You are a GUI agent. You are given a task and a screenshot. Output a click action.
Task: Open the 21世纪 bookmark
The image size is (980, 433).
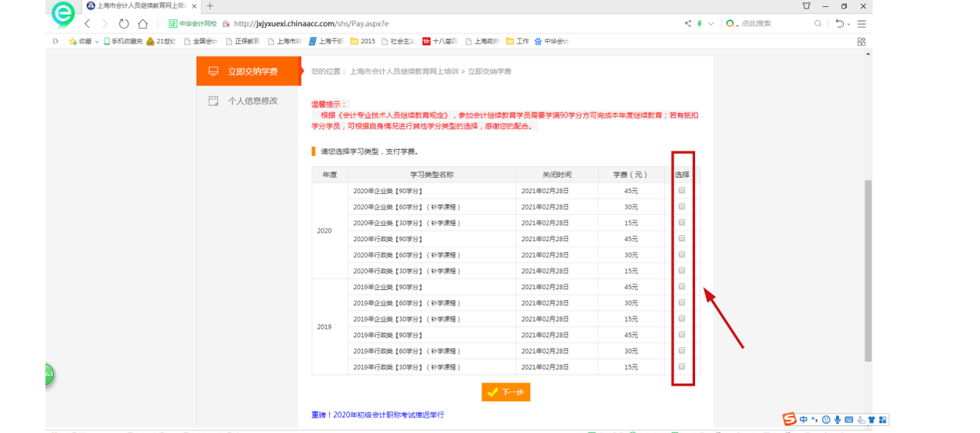point(162,41)
